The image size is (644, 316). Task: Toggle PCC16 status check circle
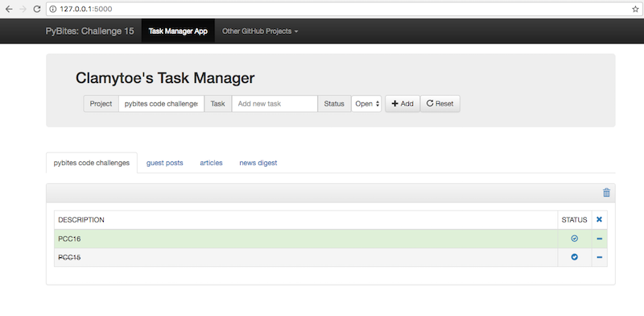coord(575,239)
